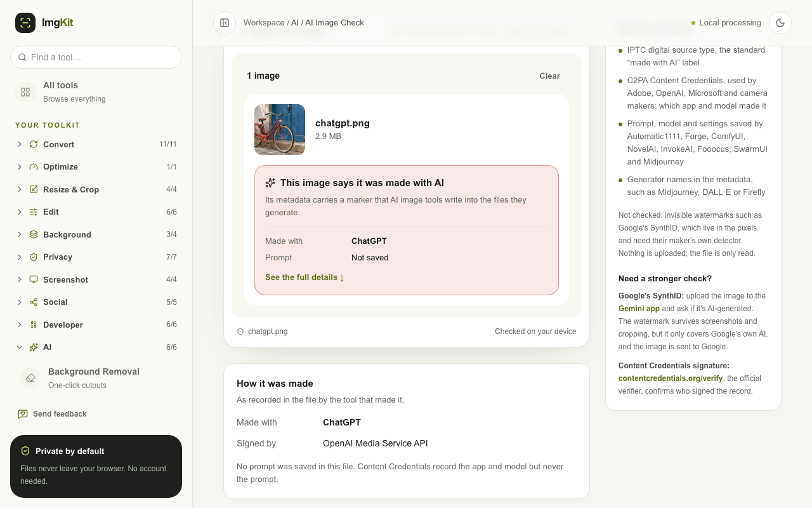
Task: Click the Social share icon
Action: tap(34, 302)
